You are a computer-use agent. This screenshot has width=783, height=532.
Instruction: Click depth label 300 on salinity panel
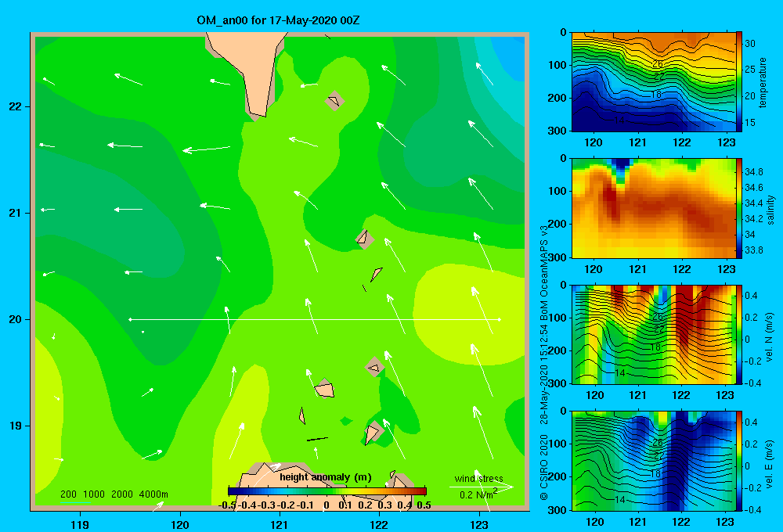point(558,257)
